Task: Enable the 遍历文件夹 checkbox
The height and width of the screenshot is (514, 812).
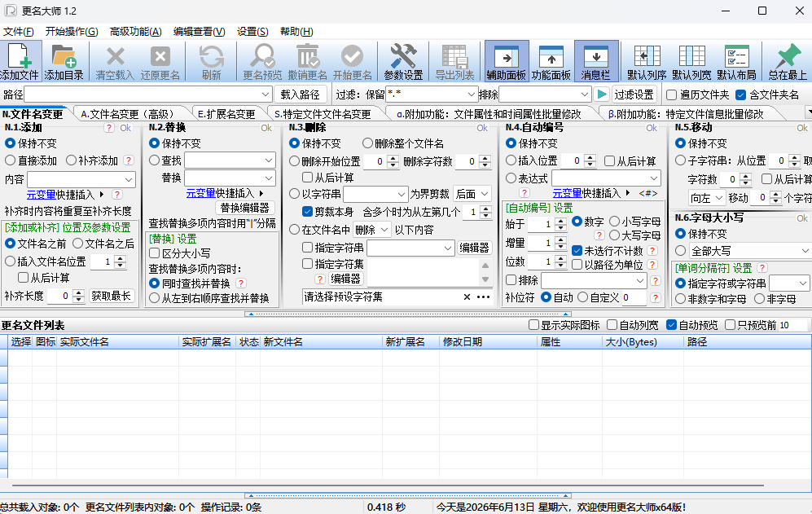Action: [672, 94]
